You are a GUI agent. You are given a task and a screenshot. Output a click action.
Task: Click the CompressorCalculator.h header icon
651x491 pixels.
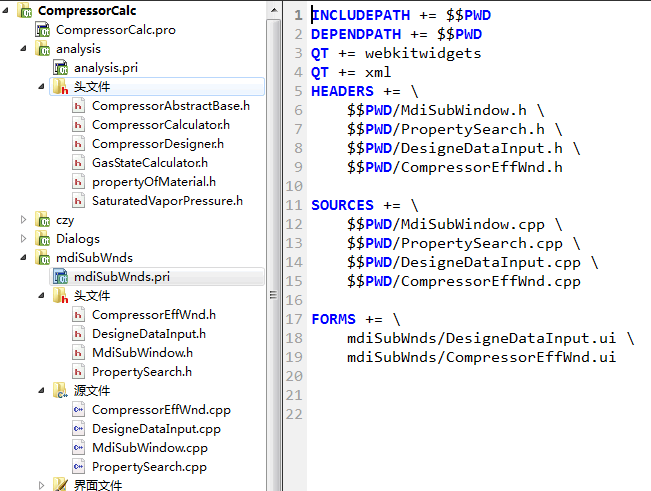point(78,125)
